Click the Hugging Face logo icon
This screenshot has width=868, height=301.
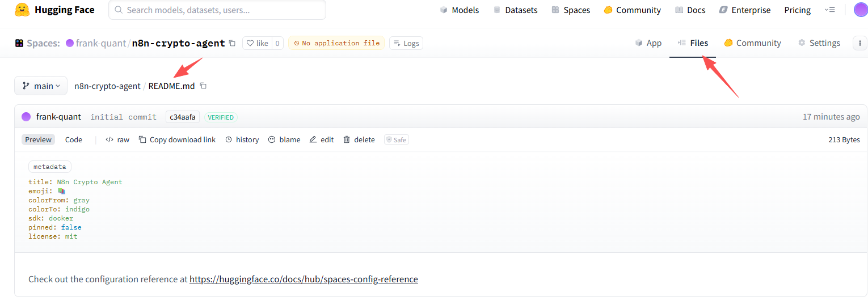coord(22,10)
